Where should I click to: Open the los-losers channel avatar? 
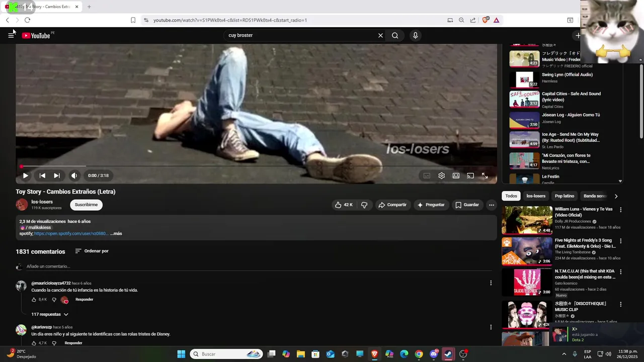click(x=22, y=205)
